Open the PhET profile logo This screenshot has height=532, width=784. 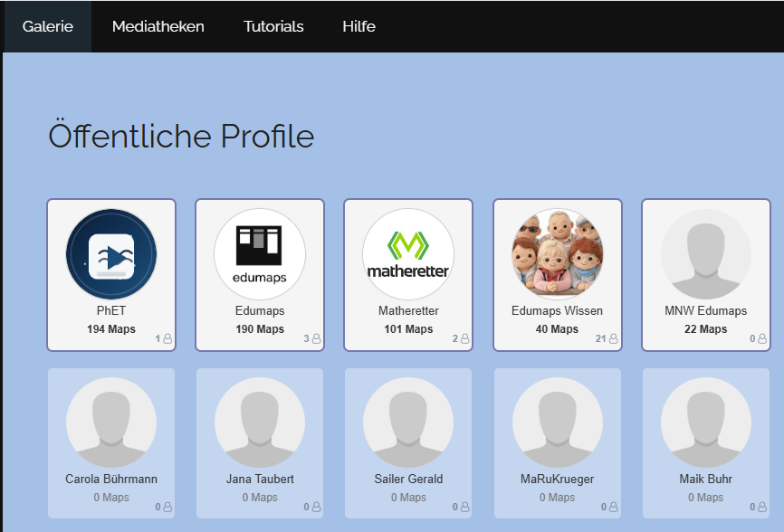click(111, 254)
